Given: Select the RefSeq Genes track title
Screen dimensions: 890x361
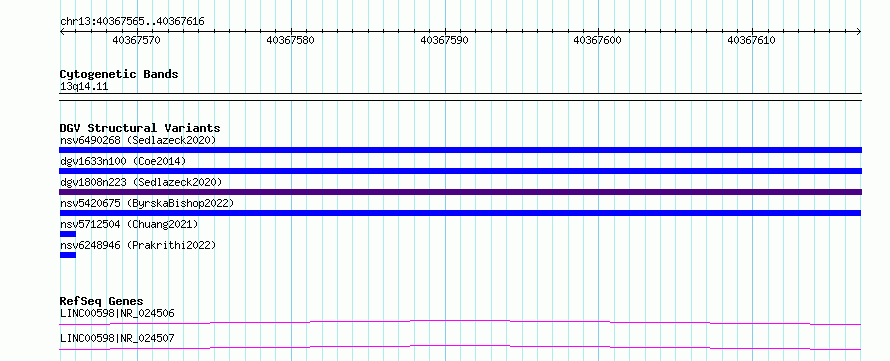Looking at the screenshot, I should [102, 301].
